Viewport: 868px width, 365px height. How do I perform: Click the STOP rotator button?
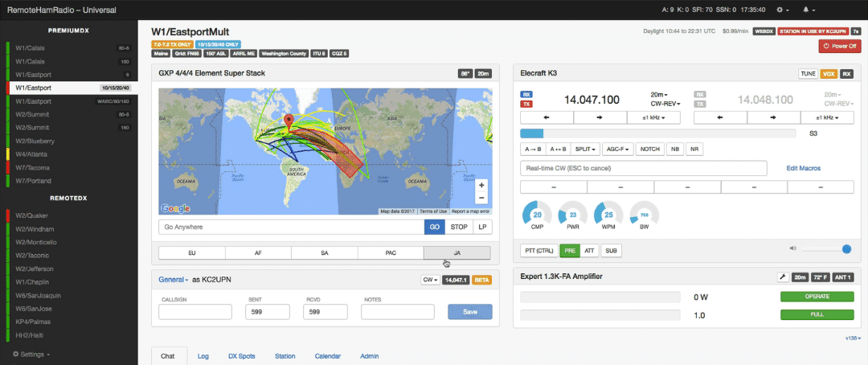pos(459,227)
